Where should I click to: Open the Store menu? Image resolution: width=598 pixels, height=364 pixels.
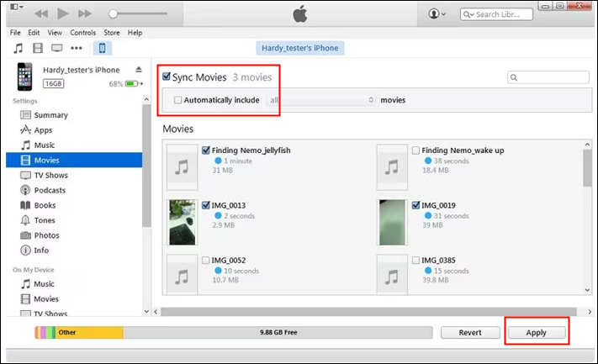[112, 33]
